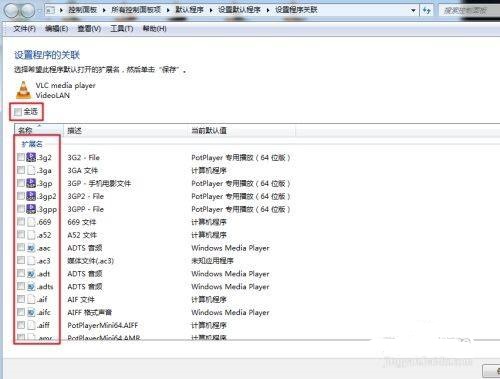Image resolution: width=500 pixels, height=379 pixels.
Task: Collapse the 扩展名 group header
Action: point(32,144)
